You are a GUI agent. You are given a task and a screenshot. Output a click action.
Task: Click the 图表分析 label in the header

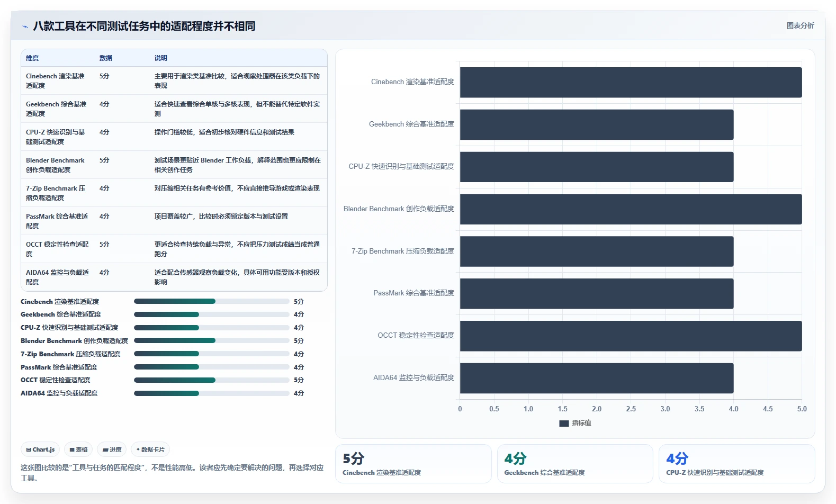click(x=800, y=25)
